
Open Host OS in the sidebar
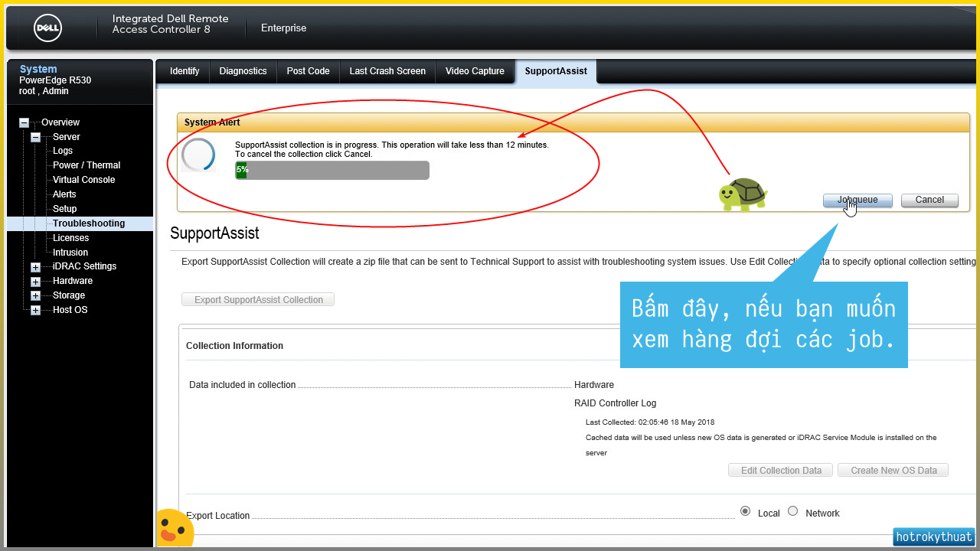click(x=70, y=310)
